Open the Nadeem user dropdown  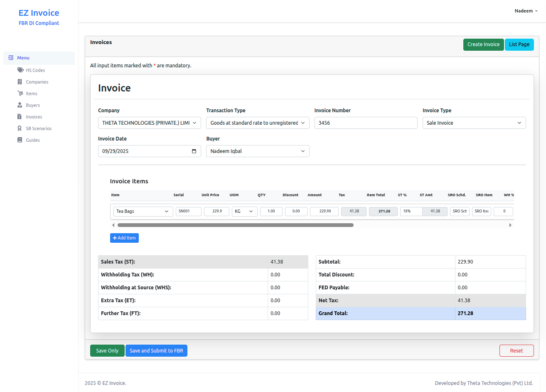[526, 11]
